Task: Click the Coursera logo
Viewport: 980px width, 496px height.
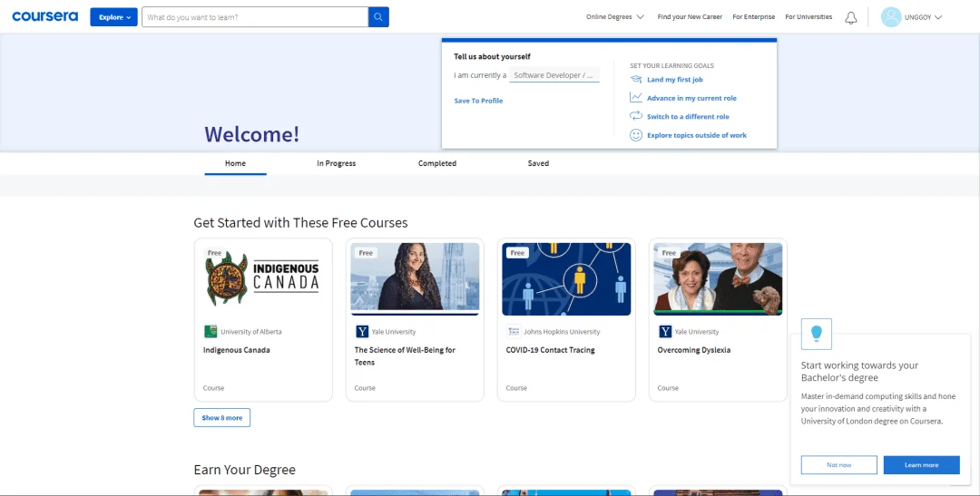Action: coord(45,16)
